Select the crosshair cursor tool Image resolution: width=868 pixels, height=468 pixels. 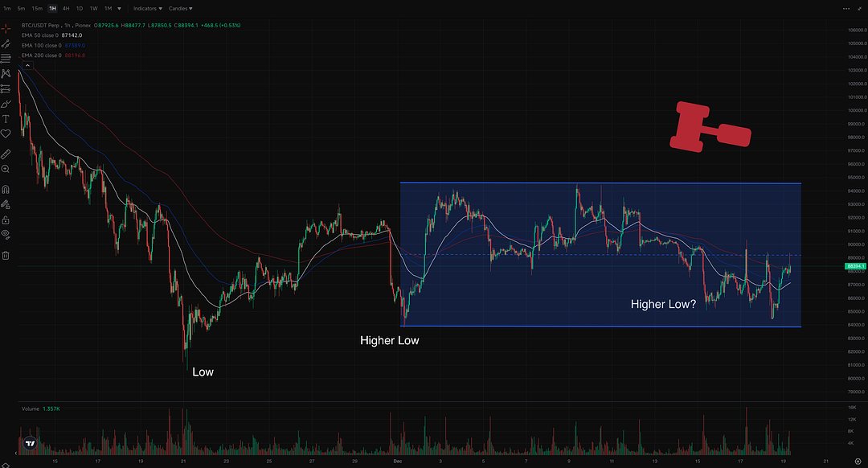coord(6,28)
